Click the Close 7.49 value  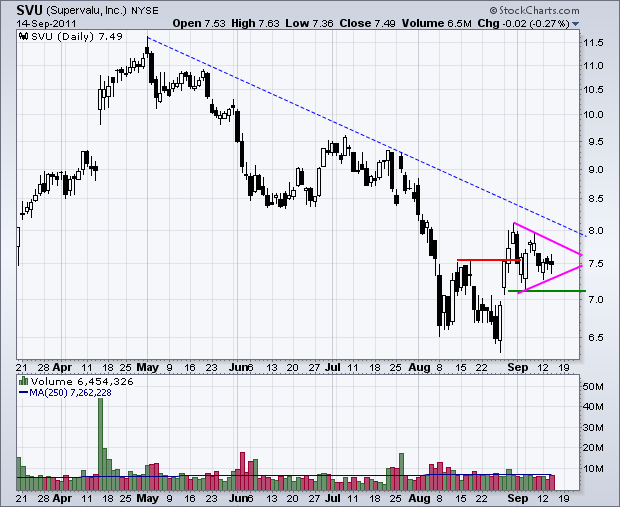367,23
